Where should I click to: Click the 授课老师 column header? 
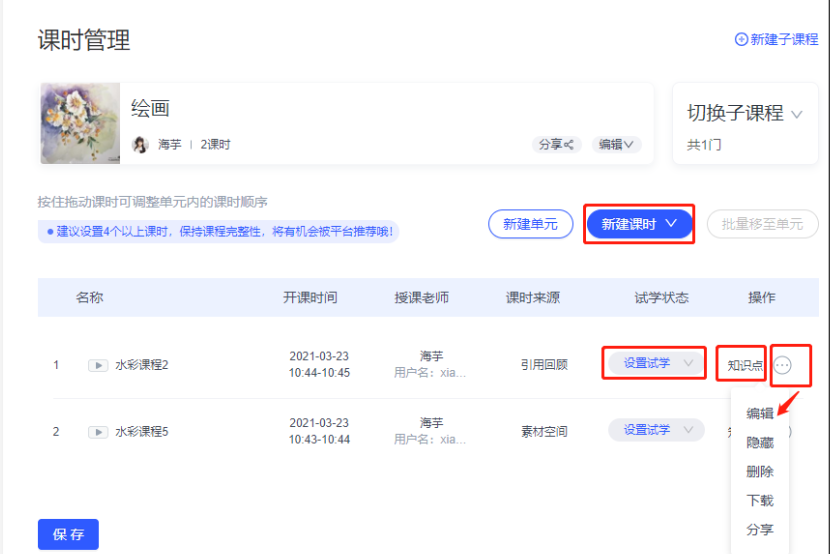(x=421, y=297)
